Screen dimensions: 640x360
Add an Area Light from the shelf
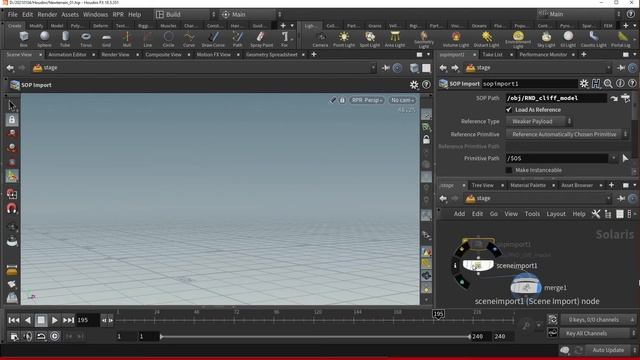[395, 39]
